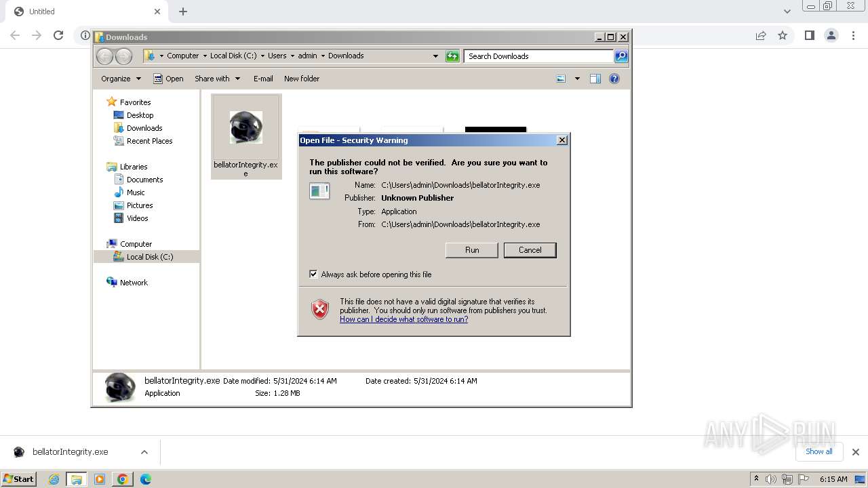
Task: Select Computer in the address breadcrumb
Action: point(183,56)
